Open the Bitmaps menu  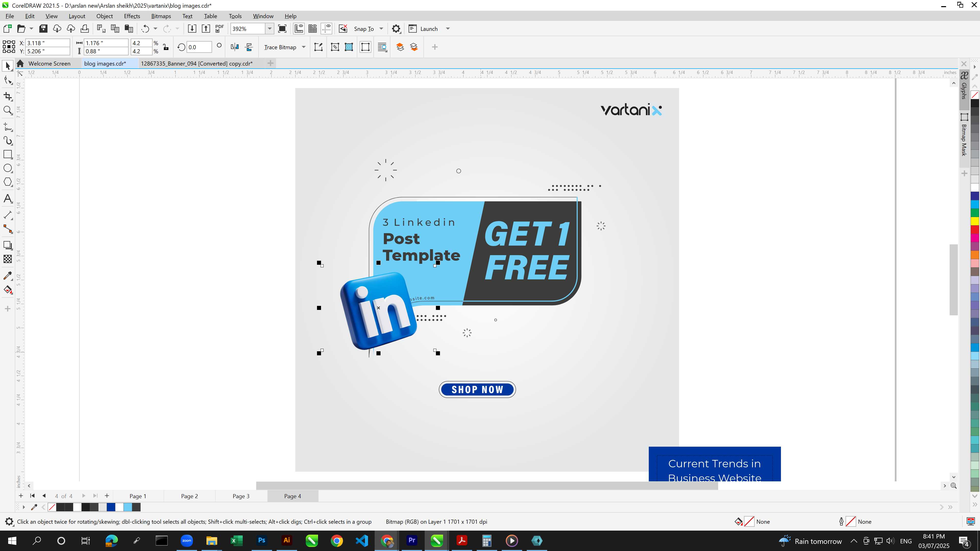coord(161,16)
